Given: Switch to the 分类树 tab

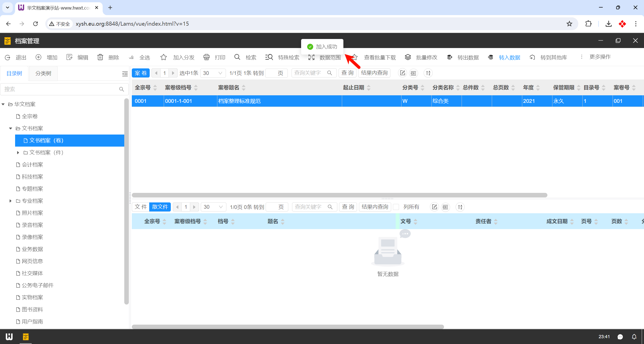Looking at the screenshot, I should 43,73.
